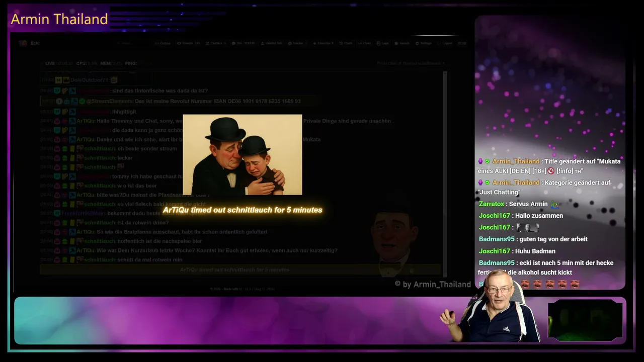Open the Chatters item in the dimmed top bar
The image size is (644, 362).
[216, 43]
